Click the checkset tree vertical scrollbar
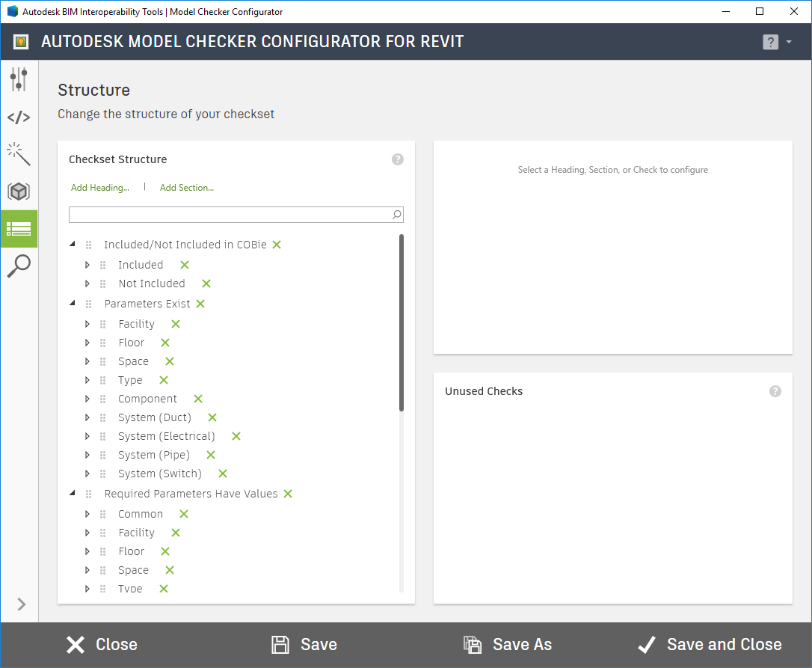Image resolution: width=812 pixels, height=668 pixels. coord(402,323)
